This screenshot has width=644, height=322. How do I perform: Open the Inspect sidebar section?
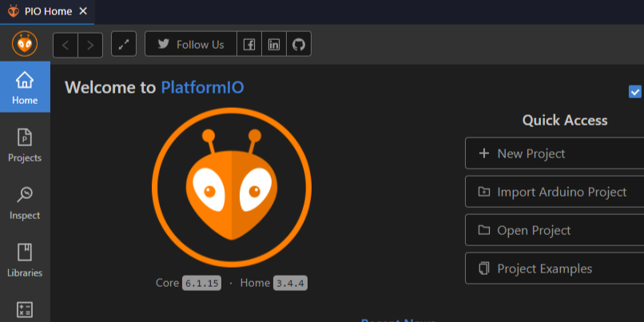tap(25, 202)
